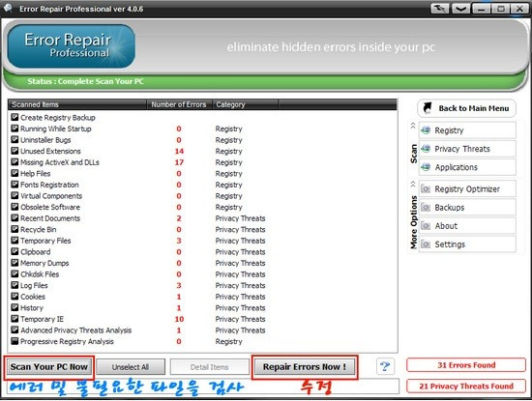
Task: Click Unselect All button
Action: [x=131, y=367]
